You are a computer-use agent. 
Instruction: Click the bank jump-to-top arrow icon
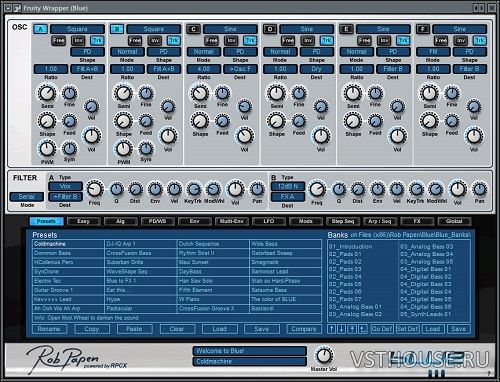click(352, 329)
